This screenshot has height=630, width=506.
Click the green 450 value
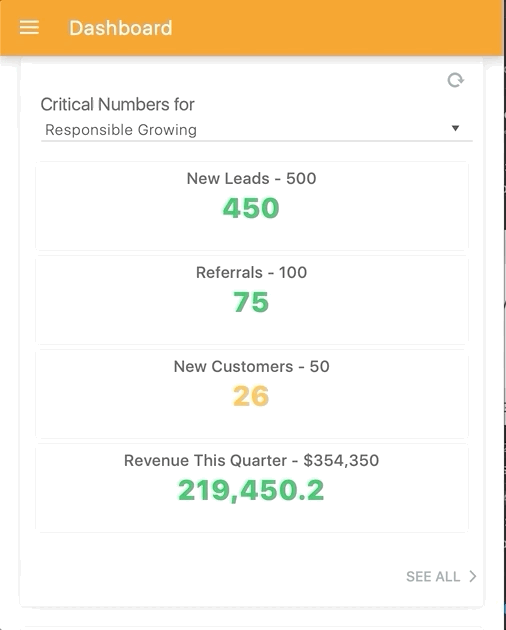pos(251,208)
